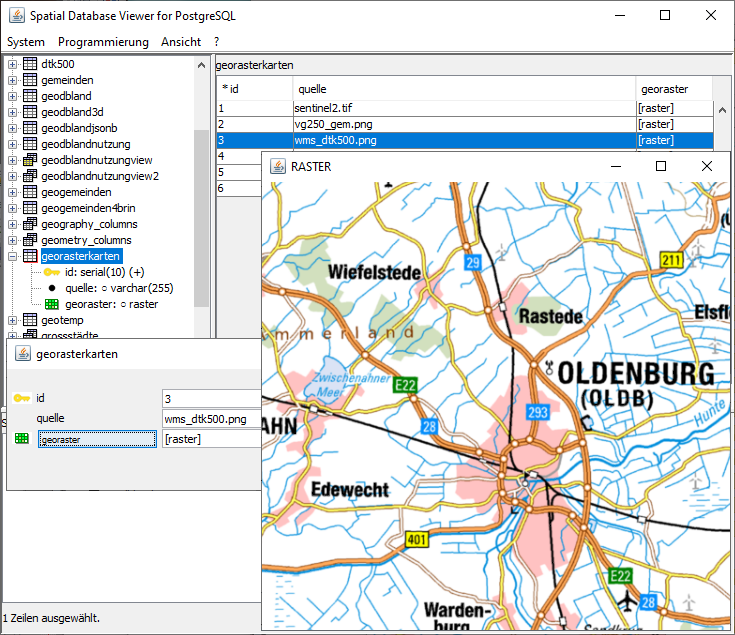Click the key icon beside id field in dialog
This screenshot has height=635, width=735.
pos(22,398)
